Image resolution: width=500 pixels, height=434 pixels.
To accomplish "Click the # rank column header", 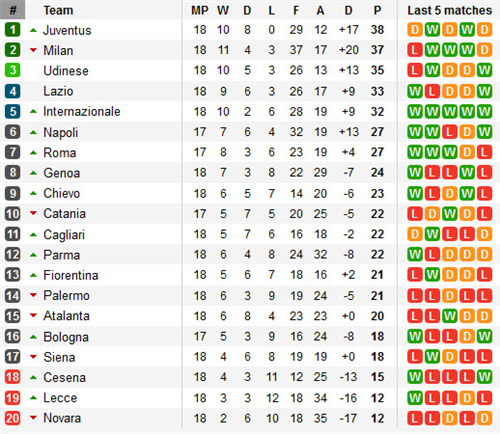I will 13,10.
